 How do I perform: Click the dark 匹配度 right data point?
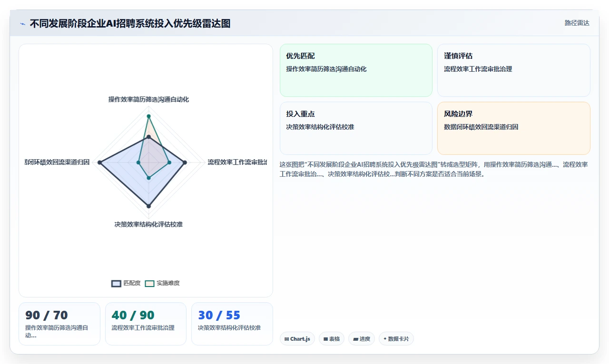[x=185, y=163]
